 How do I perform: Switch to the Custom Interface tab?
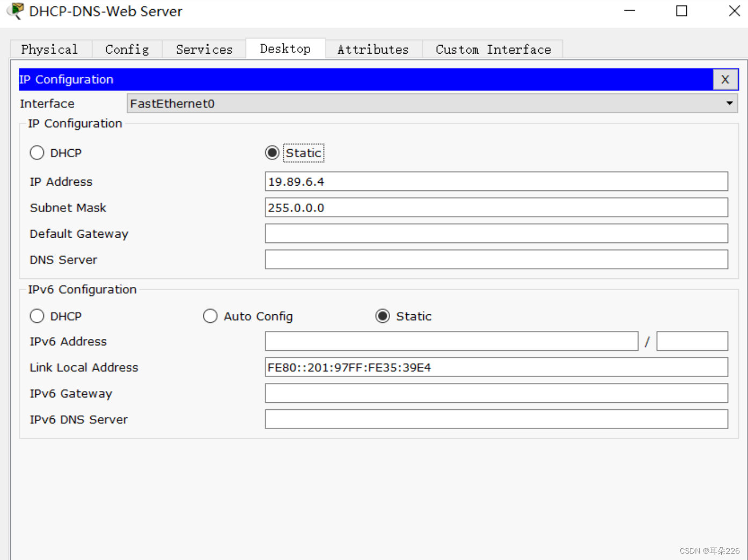pyautogui.click(x=493, y=49)
